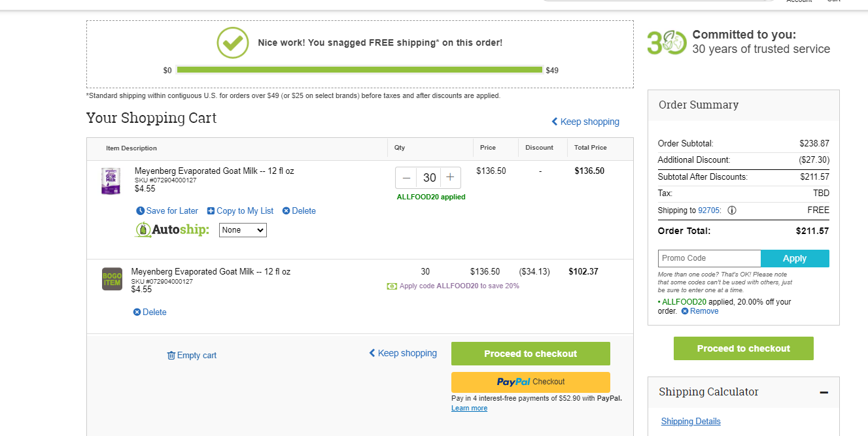Click the Save for Later clock icon
The width and height of the screenshot is (868, 436).
click(x=140, y=211)
